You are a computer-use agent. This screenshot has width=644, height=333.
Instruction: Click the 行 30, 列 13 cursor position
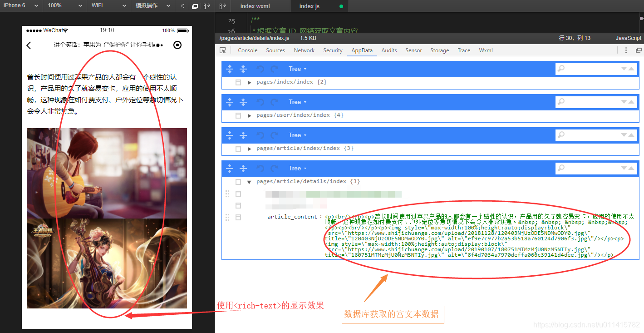point(575,38)
